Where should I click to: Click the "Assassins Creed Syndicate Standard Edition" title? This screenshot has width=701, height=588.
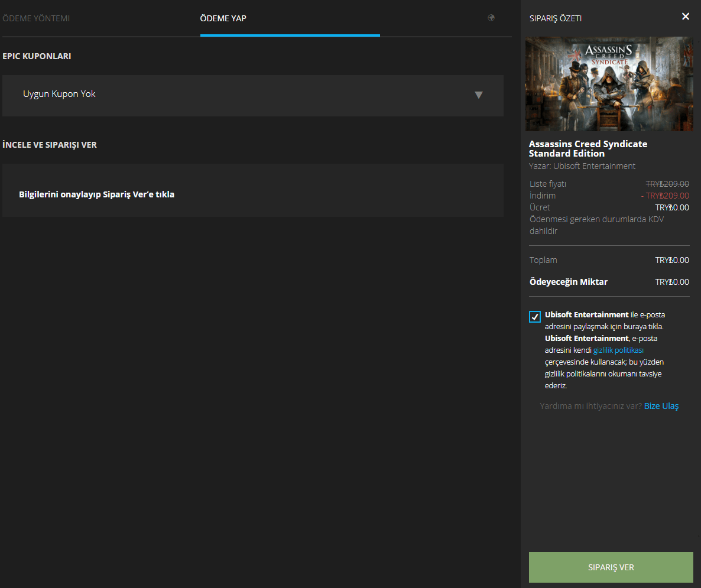coord(588,148)
